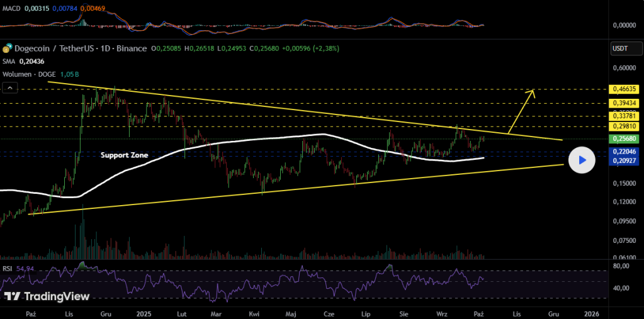Click the yellow 0,29810 price label

tap(622, 127)
